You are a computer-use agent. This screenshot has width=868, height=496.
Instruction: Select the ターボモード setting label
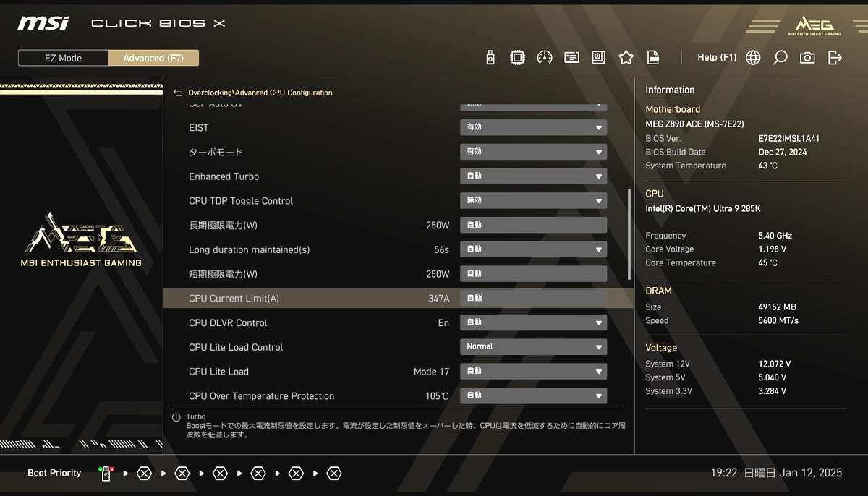click(x=216, y=153)
